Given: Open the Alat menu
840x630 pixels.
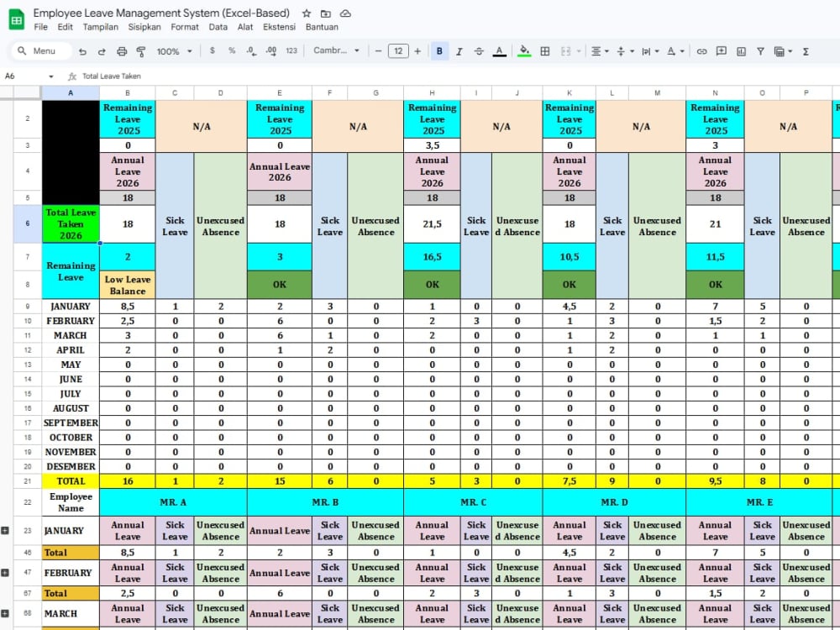Looking at the screenshot, I should click(245, 27).
